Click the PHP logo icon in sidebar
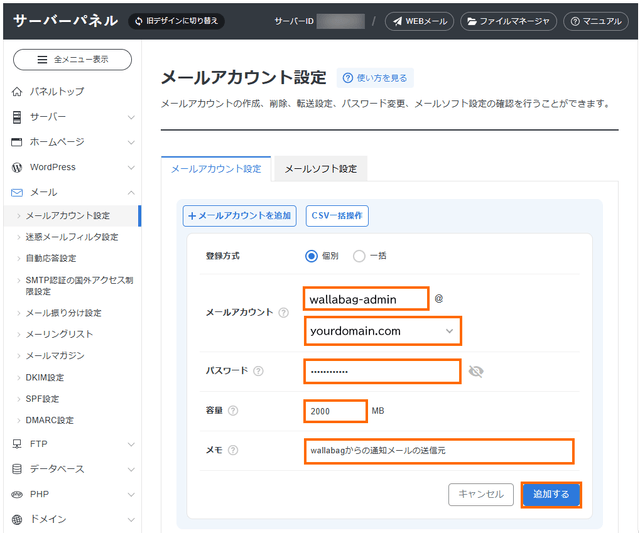 click(x=17, y=494)
